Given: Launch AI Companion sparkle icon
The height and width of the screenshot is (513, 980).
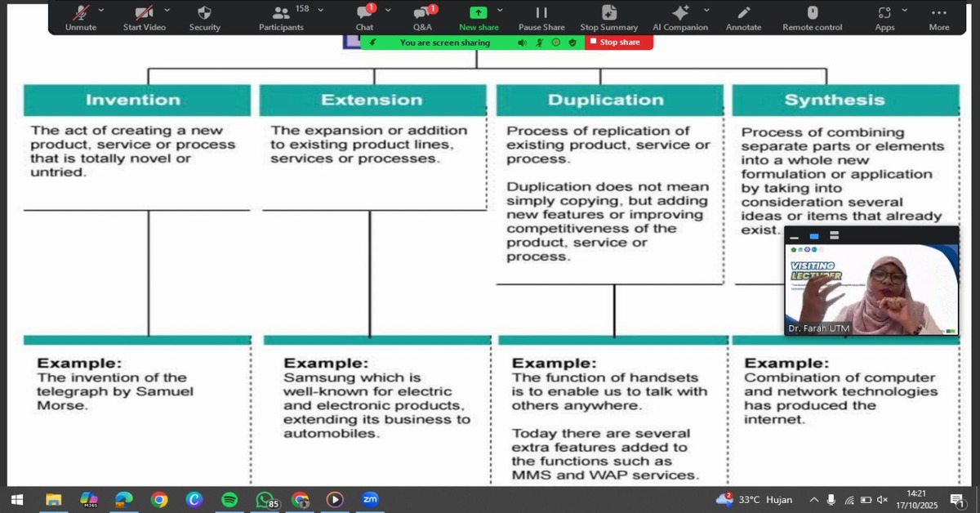Looking at the screenshot, I should [679, 16].
